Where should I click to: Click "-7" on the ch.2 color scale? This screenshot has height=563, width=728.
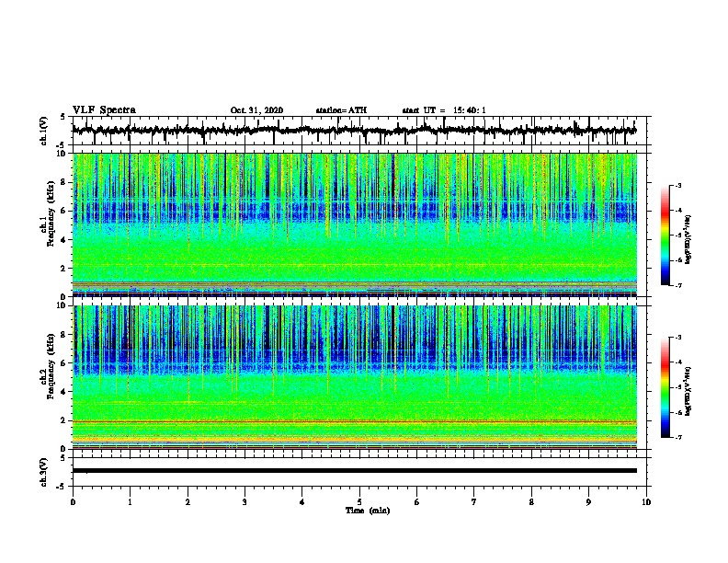point(677,438)
